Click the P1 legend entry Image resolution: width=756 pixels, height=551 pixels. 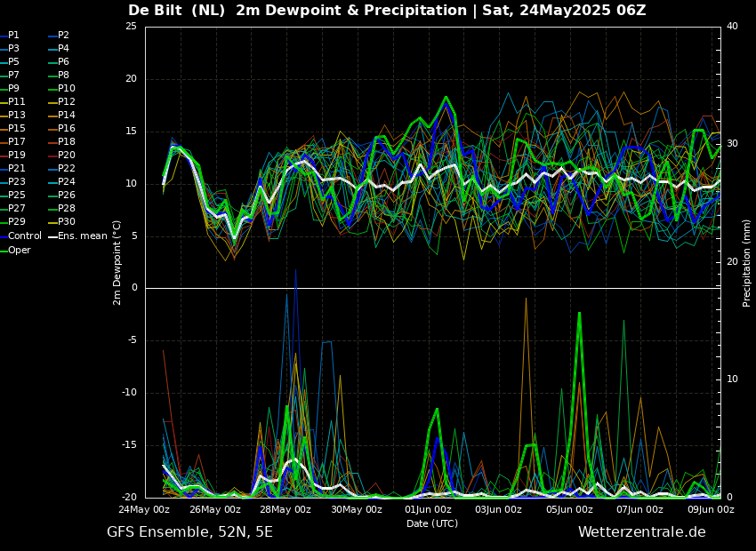[x=10, y=36]
